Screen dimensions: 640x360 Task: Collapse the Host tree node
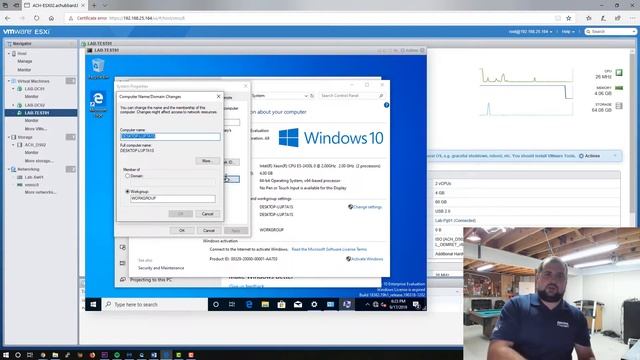[x=9, y=53]
